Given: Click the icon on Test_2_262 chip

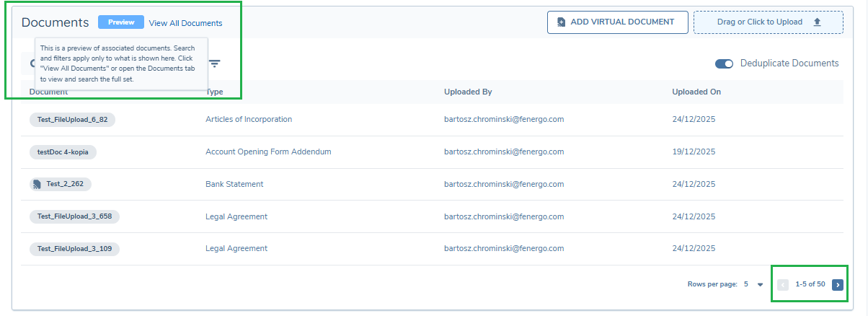Looking at the screenshot, I should pyautogui.click(x=37, y=185).
